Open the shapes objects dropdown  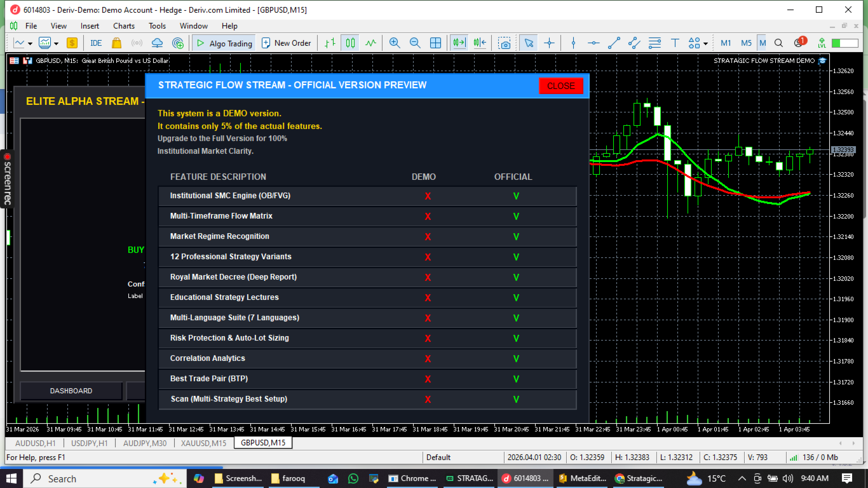point(697,43)
